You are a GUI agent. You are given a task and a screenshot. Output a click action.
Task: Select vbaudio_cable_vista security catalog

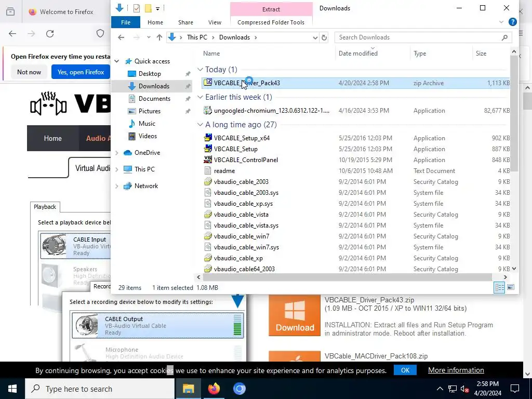(355, 215)
